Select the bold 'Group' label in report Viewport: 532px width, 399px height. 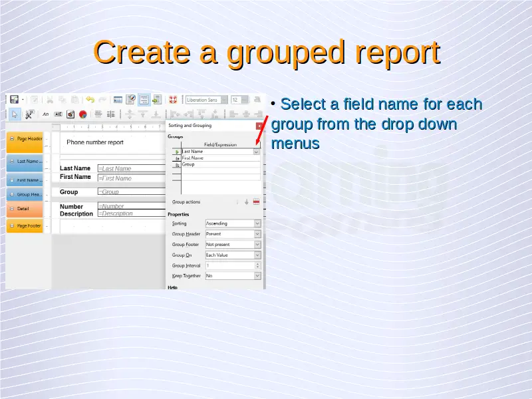[69, 192]
